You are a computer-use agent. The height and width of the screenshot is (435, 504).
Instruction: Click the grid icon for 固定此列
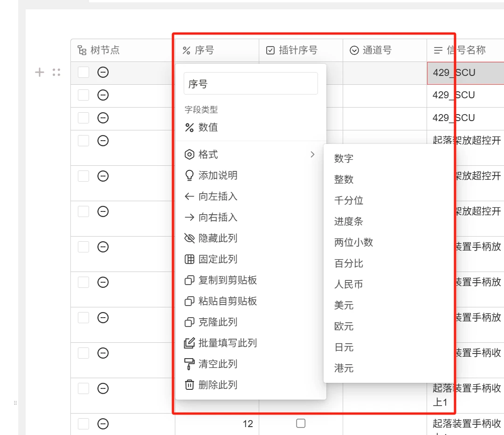pos(189,259)
